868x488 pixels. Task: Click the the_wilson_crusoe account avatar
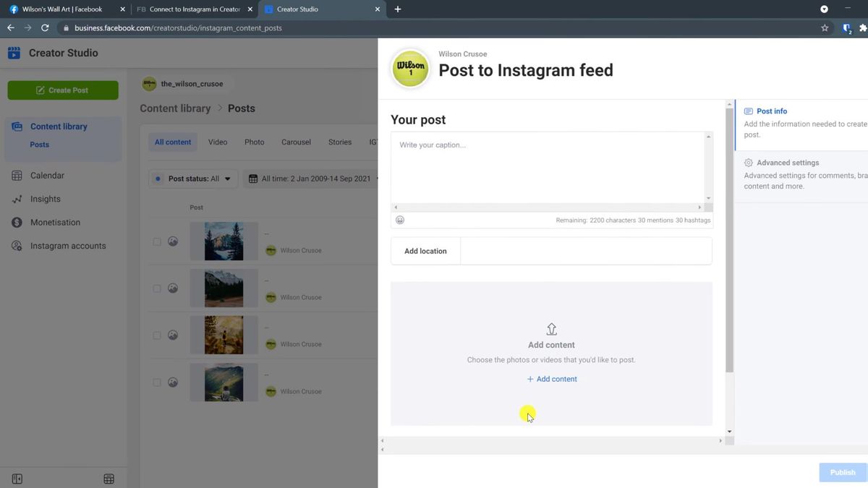click(x=149, y=84)
